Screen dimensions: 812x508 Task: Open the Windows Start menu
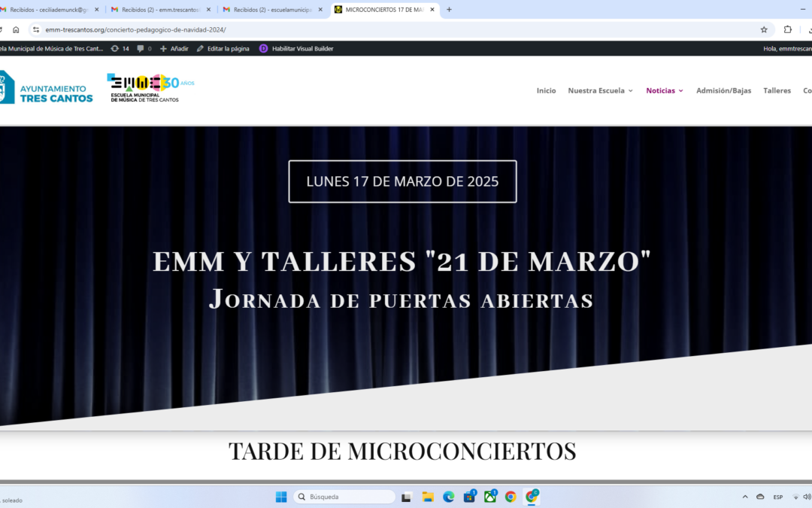pos(281,497)
